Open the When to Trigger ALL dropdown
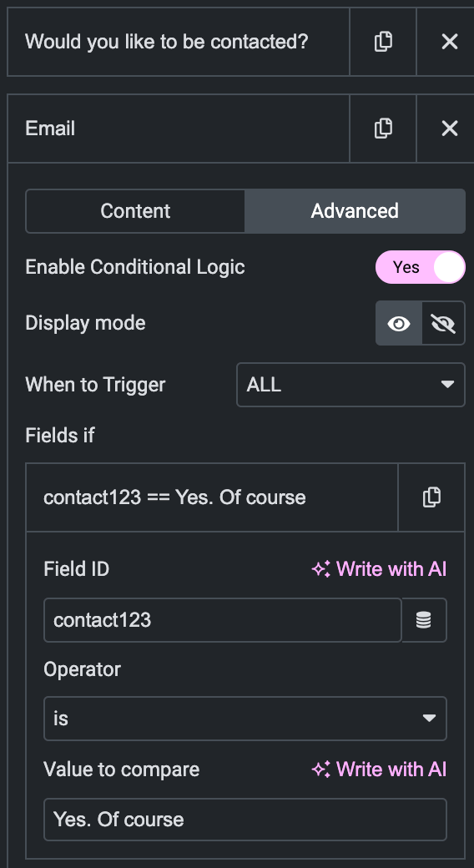This screenshot has width=474, height=868. [350, 385]
